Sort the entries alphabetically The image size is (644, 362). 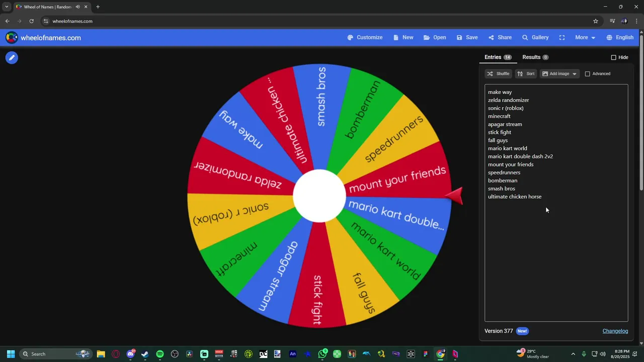pyautogui.click(x=526, y=74)
